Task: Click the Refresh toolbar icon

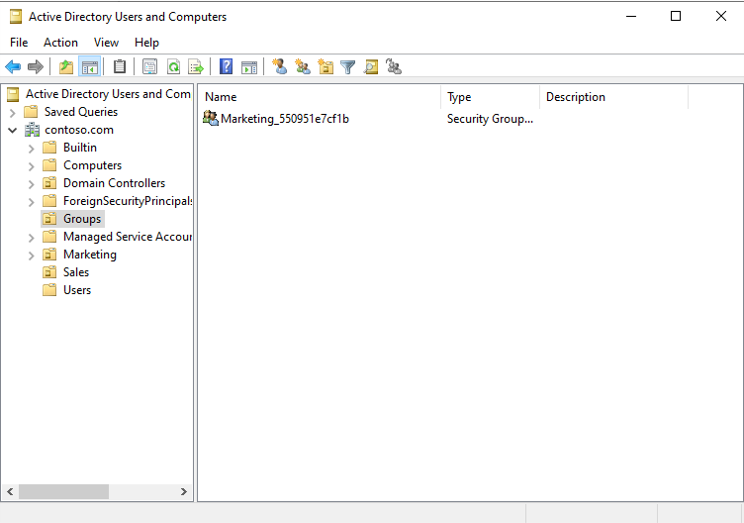Action: click(x=173, y=67)
